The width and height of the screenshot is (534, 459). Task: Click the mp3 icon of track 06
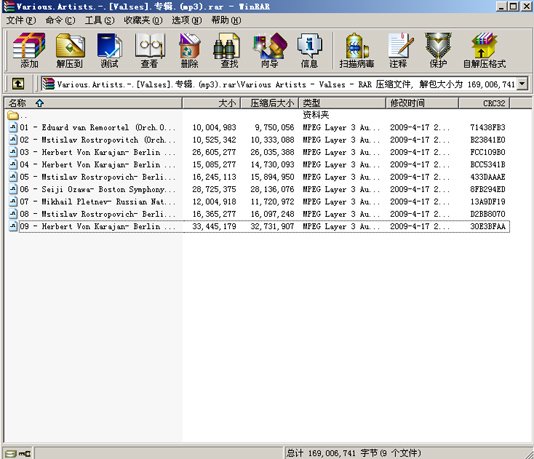(13, 189)
